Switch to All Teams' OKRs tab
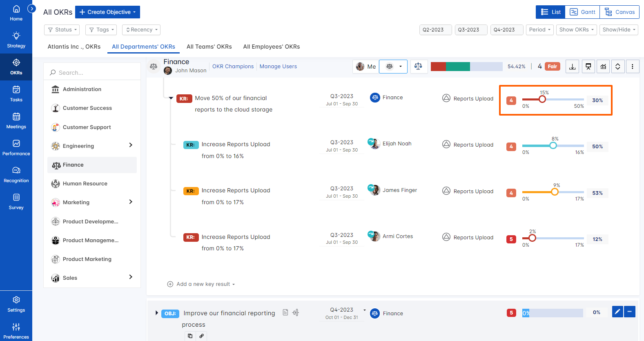The image size is (644, 341). coord(209,47)
